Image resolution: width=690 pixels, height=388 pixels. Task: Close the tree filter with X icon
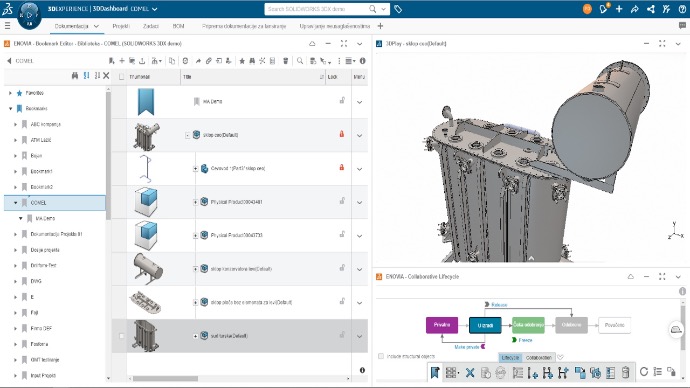pos(106,76)
